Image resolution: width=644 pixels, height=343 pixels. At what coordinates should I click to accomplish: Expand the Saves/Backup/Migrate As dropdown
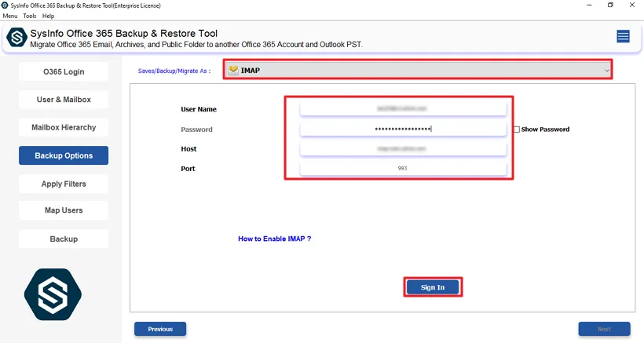tap(418, 70)
